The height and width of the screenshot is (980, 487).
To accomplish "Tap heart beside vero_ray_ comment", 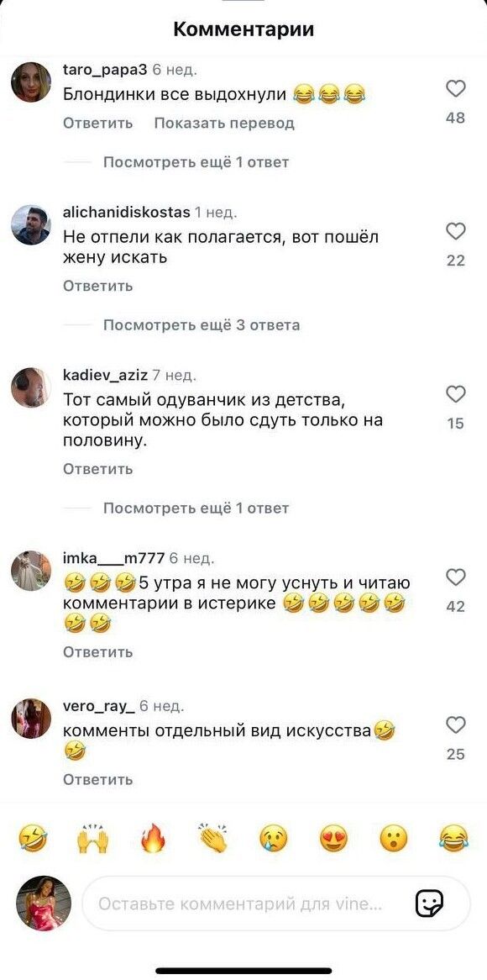I will pyautogui.click(x=457, y=725).
